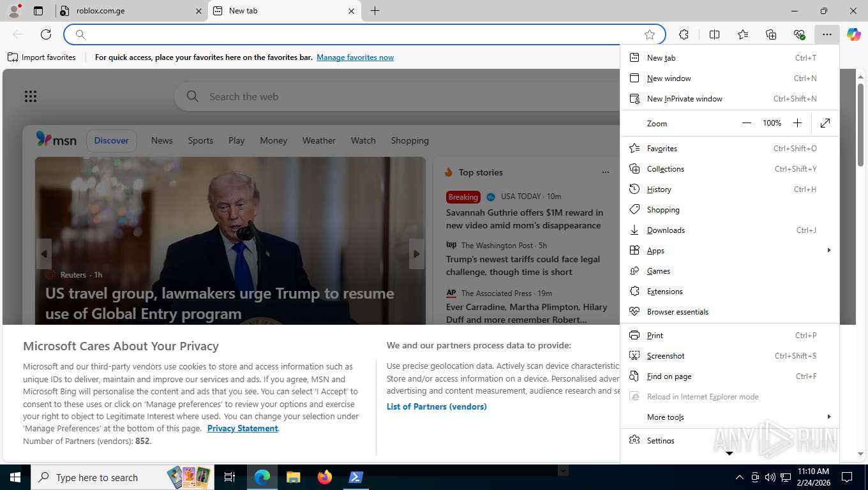Screen dimensions: 868x490
Task: Add page to favorites star in address bar
Action: click(650, 34)
